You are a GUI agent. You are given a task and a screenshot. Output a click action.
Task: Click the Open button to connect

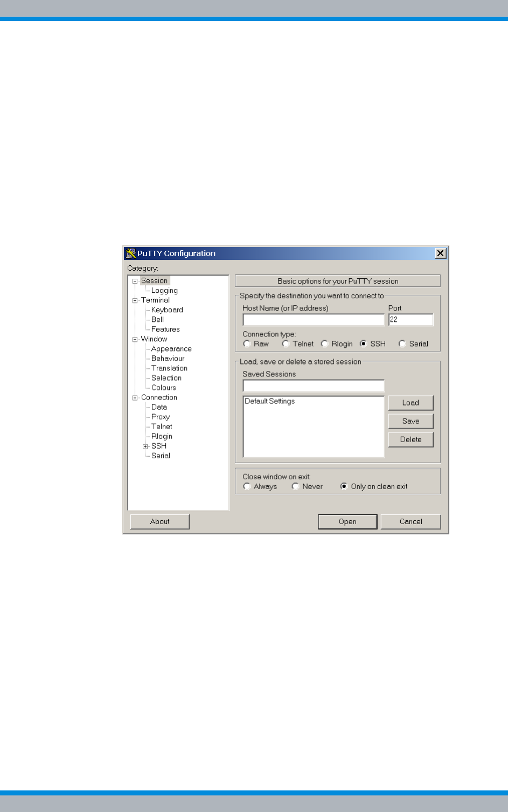pos(347,521)
